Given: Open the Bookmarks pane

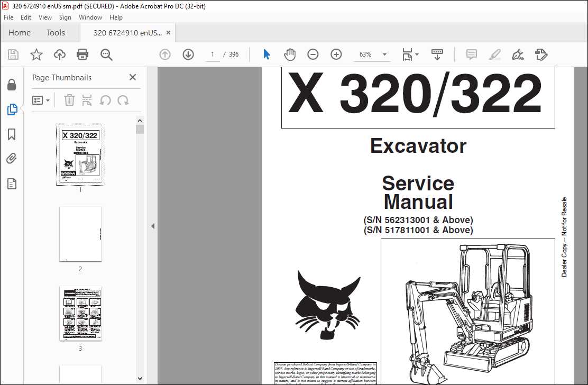Looking at the screenshot, I should (x=12, y=134).
